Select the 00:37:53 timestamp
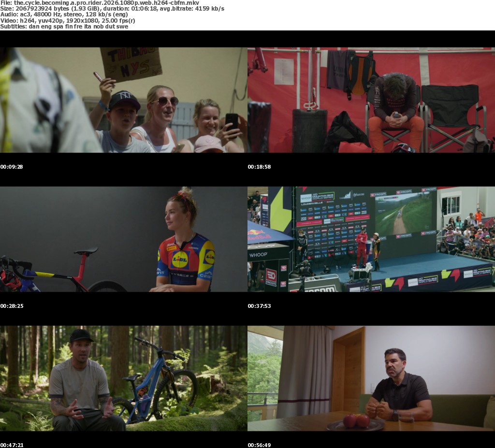 [259, 306]
